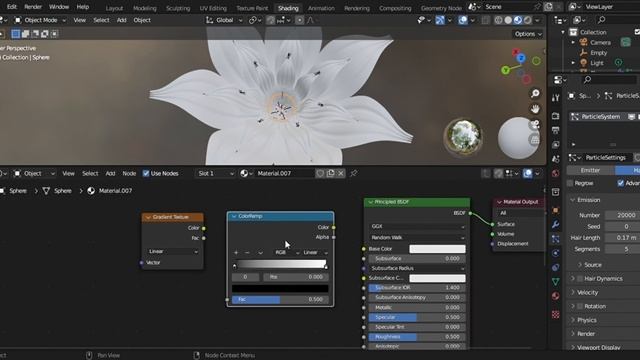Open the Tool properties tab icon
This screenshot has width=640, height=360.
click(556, 98)
